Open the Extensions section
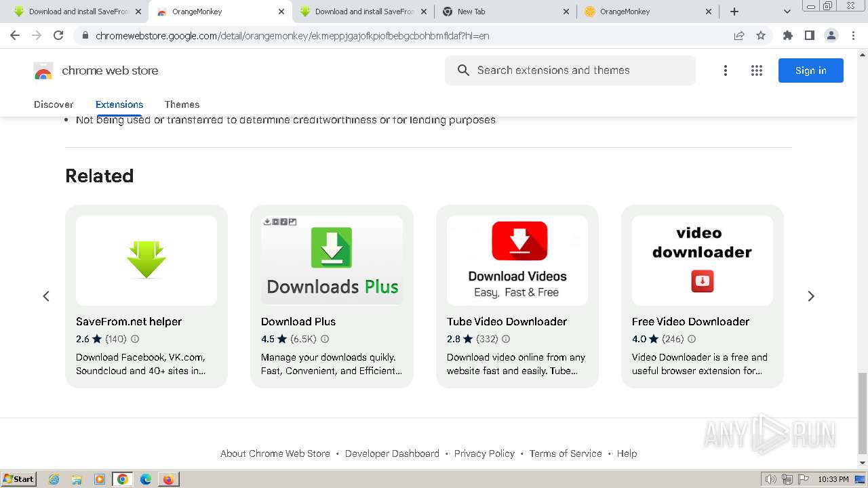 (x=119, y=104)
